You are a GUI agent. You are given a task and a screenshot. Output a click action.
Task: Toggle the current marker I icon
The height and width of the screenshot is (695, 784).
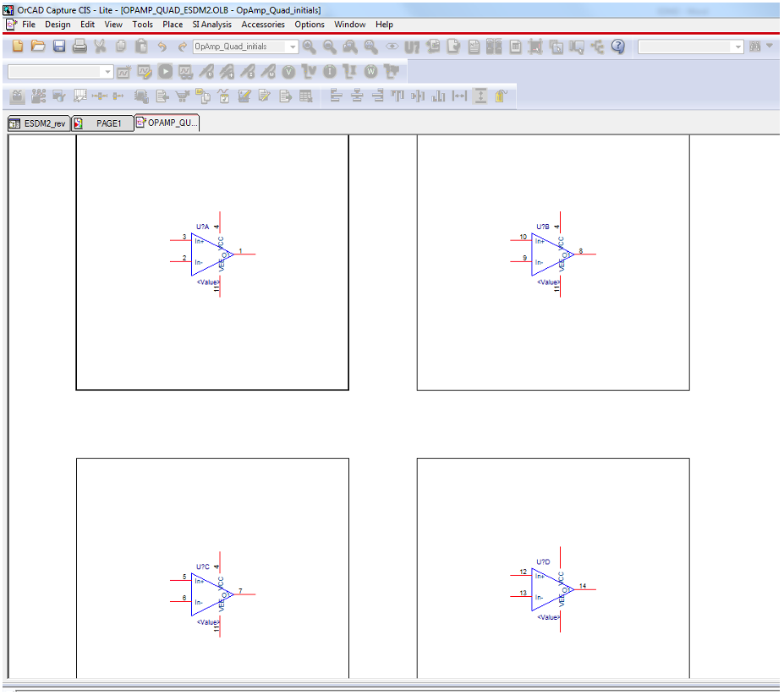pos(329,73)
